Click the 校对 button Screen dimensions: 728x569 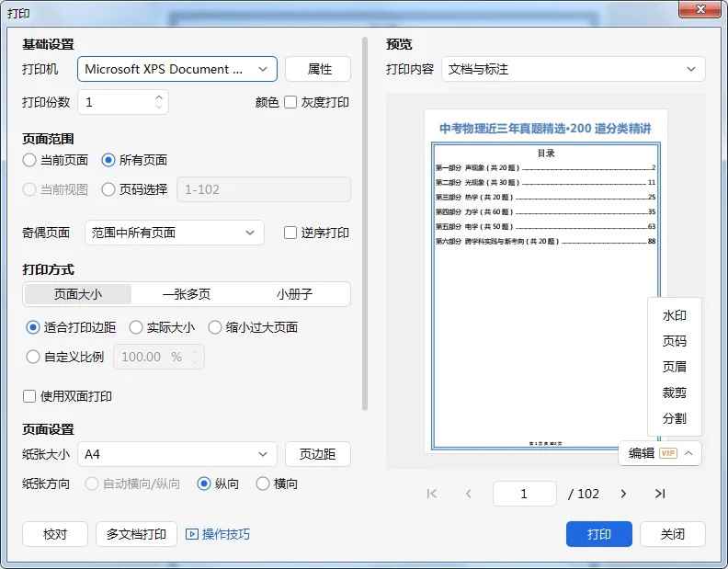pos(55,534)
